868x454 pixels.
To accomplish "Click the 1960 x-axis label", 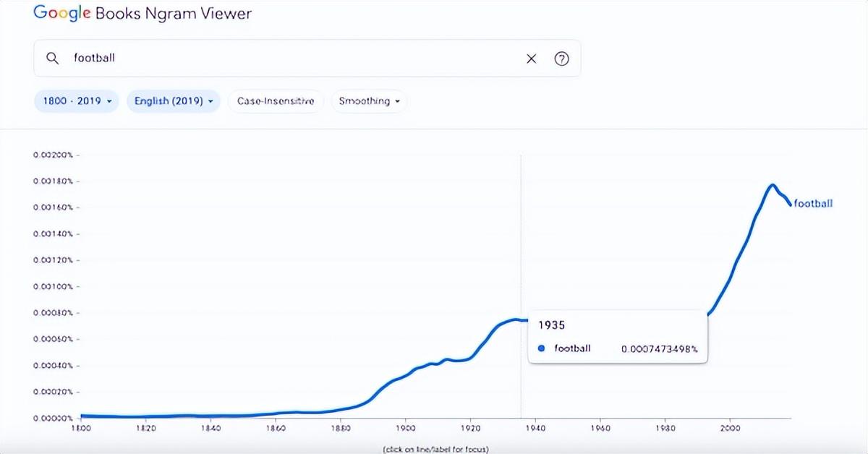I will click(x=600, y=428).
